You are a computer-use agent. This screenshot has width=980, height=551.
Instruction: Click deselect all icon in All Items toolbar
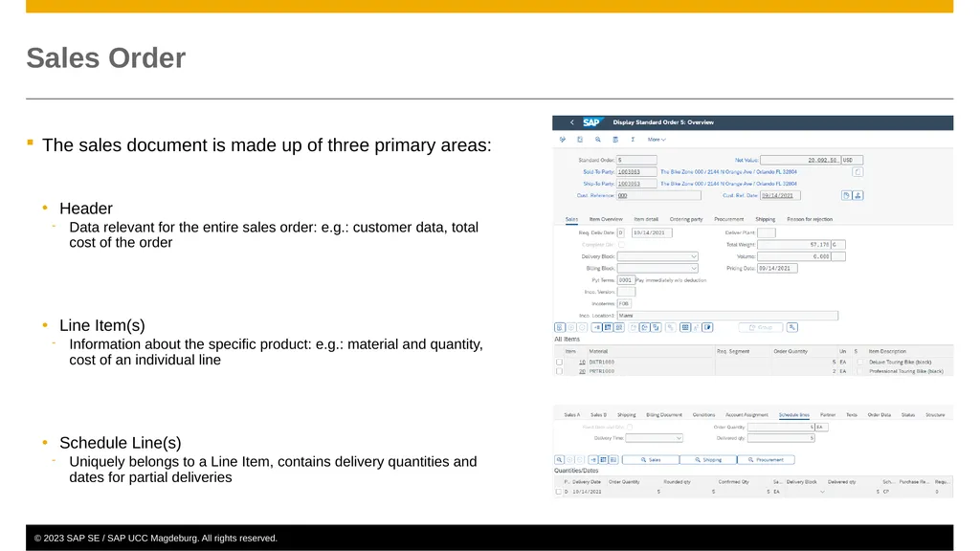[619, 327]
